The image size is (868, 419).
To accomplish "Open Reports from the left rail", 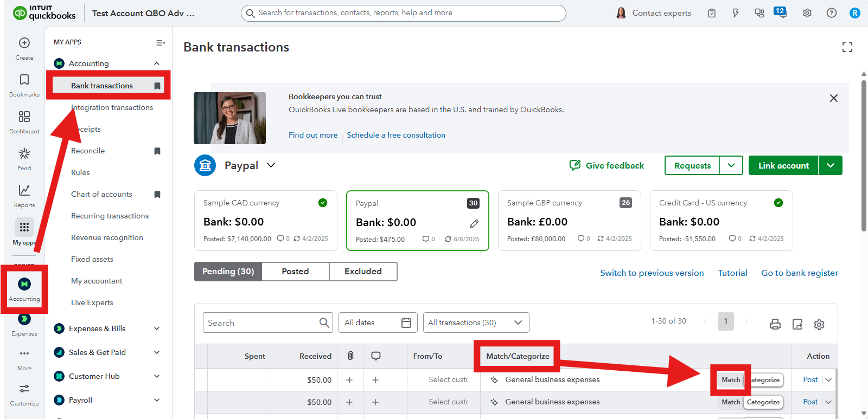I will pyautogui.click(x=24, y=196).
